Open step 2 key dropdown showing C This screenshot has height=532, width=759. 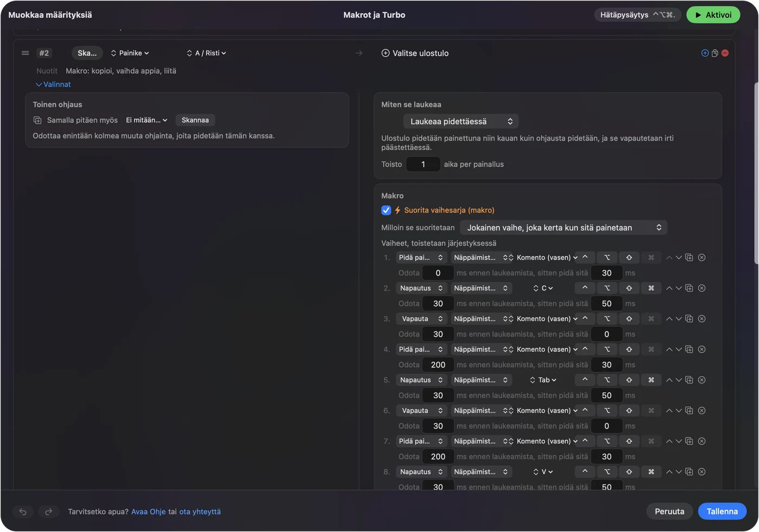543,288
